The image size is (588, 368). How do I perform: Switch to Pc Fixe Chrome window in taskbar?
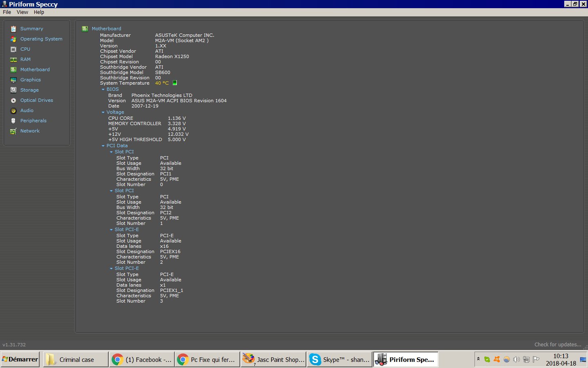[207, 359]
